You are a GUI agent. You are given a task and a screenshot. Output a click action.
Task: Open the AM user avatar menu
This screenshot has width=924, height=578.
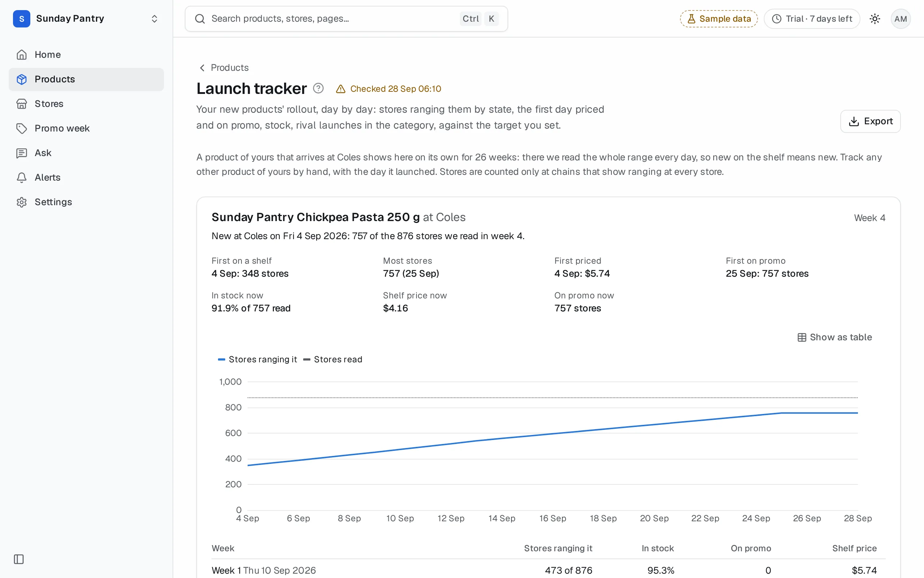900,19
